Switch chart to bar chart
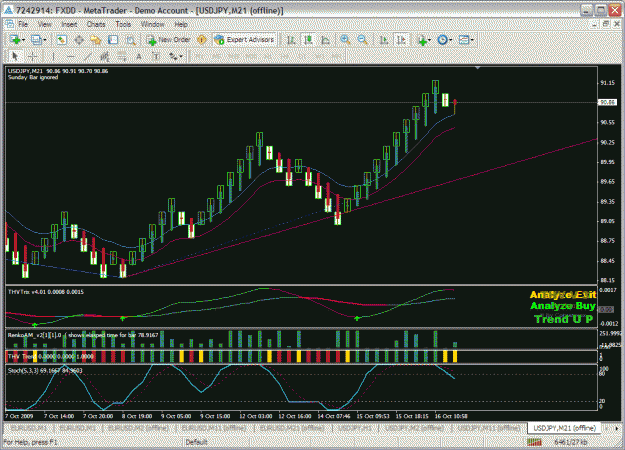 click(x=291, y=40)
